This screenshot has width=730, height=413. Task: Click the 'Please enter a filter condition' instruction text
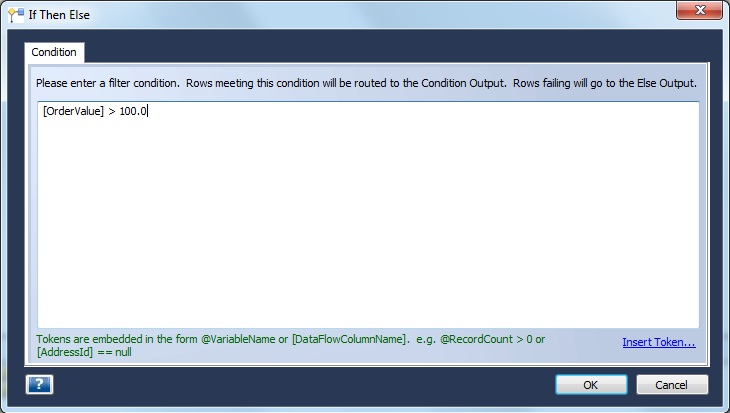366,83
